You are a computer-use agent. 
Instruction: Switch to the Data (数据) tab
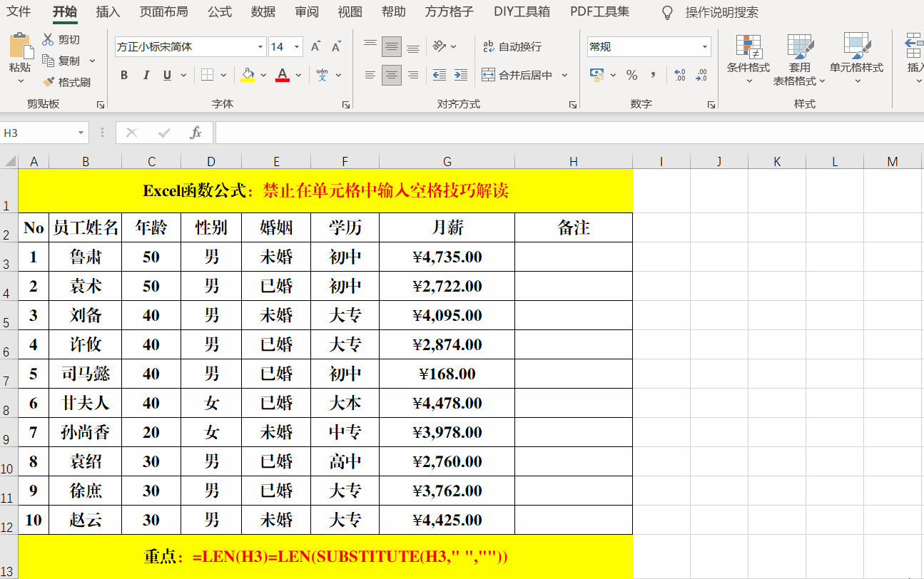[263, 12]
